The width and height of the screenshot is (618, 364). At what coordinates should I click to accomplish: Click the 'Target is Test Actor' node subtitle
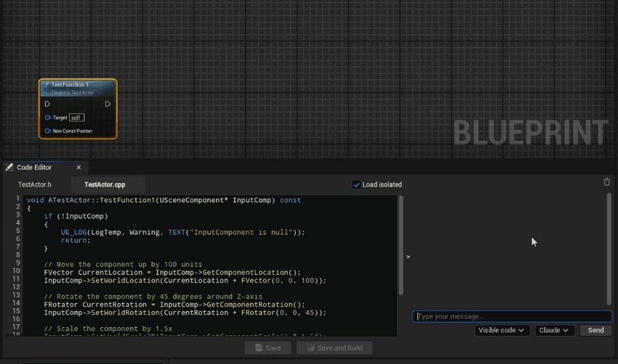[73, 93]
